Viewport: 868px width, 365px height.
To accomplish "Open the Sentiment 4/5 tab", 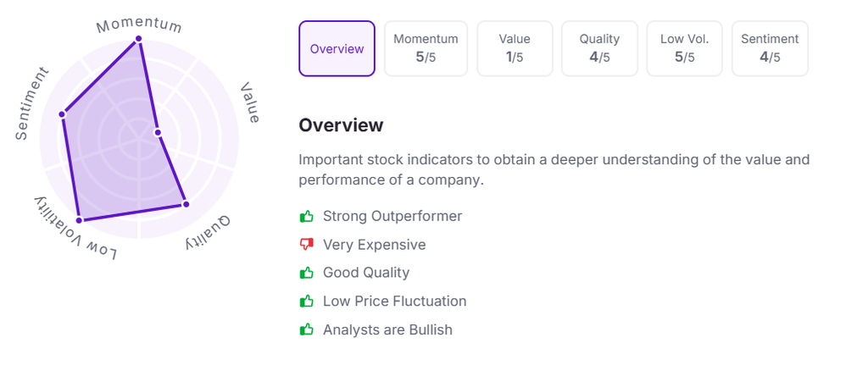I will [770, 48].
